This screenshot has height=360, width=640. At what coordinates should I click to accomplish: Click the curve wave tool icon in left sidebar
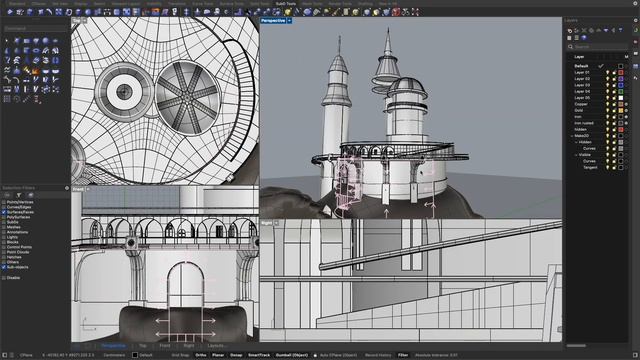click(7, 71)
